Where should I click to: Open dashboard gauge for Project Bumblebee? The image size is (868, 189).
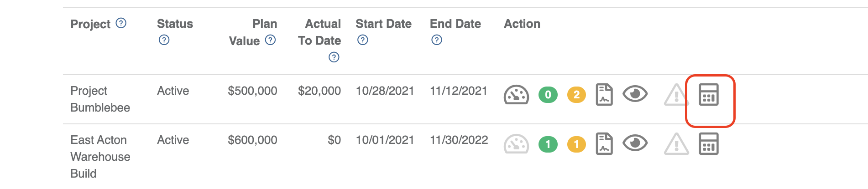coord(516,95)
